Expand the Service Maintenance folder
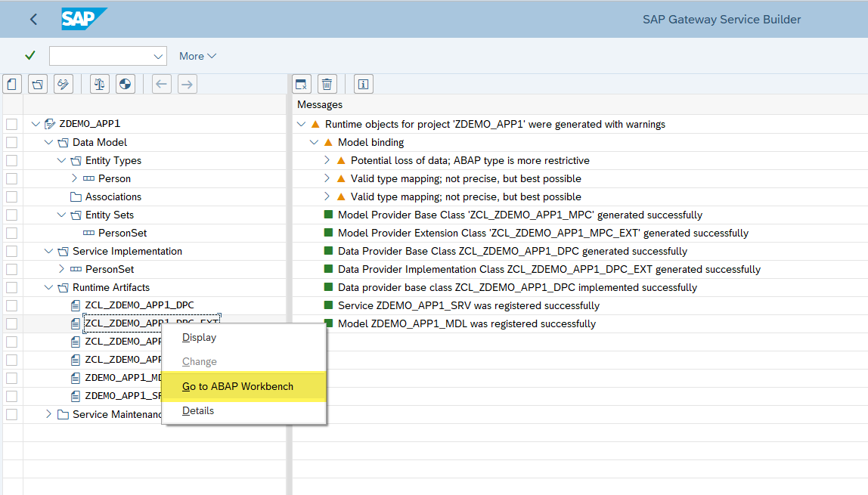 pos(49,414)
